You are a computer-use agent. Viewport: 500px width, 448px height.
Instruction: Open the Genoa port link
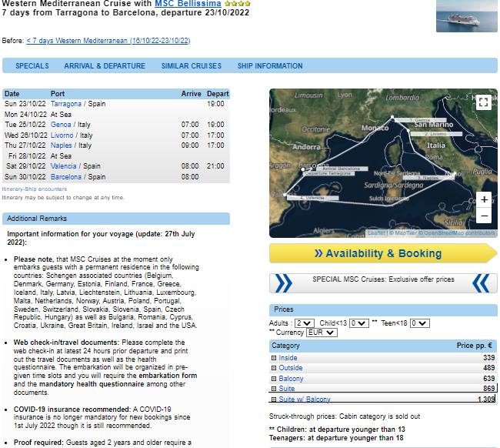tap(61, 125)
